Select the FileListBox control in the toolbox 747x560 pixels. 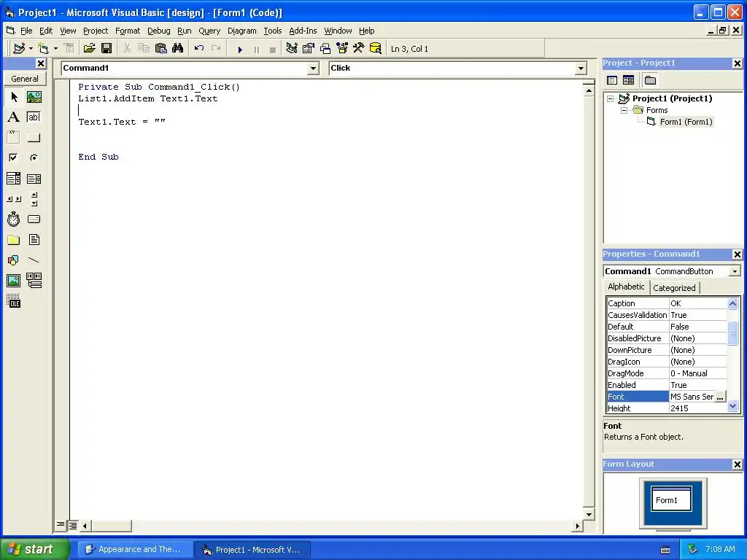(x=34, y=239)
